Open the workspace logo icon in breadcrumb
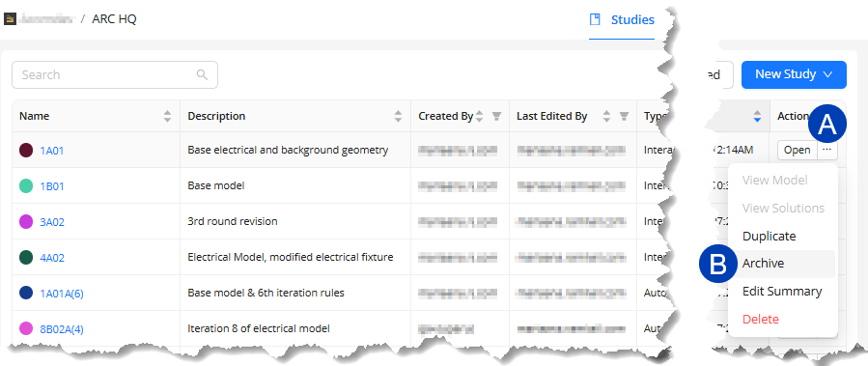Viewport: 868px width, 366px height. pos(10,19)
